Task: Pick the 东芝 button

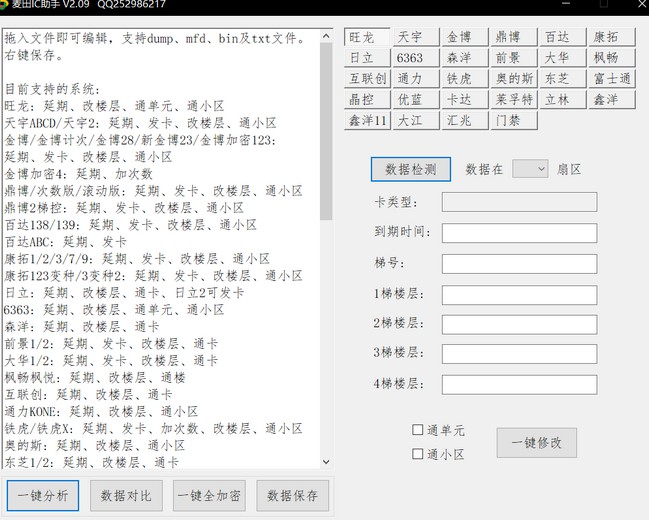Action: click(563, 78)
